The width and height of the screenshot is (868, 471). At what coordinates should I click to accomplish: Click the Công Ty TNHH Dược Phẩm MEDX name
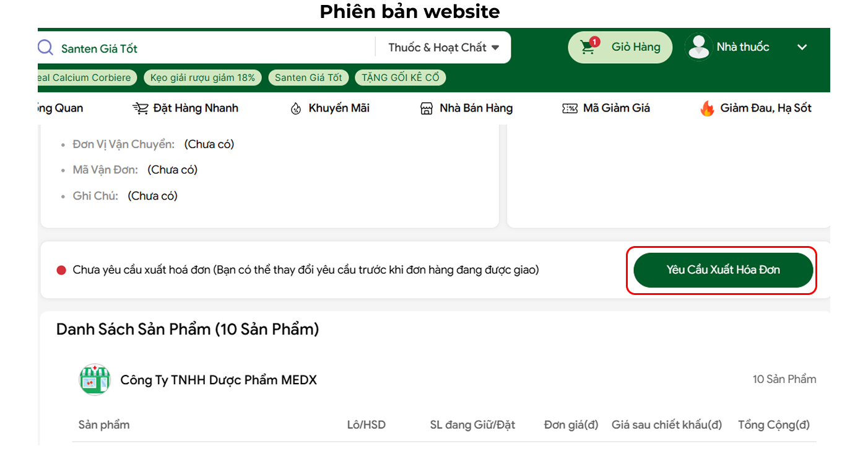coord(219,380)
